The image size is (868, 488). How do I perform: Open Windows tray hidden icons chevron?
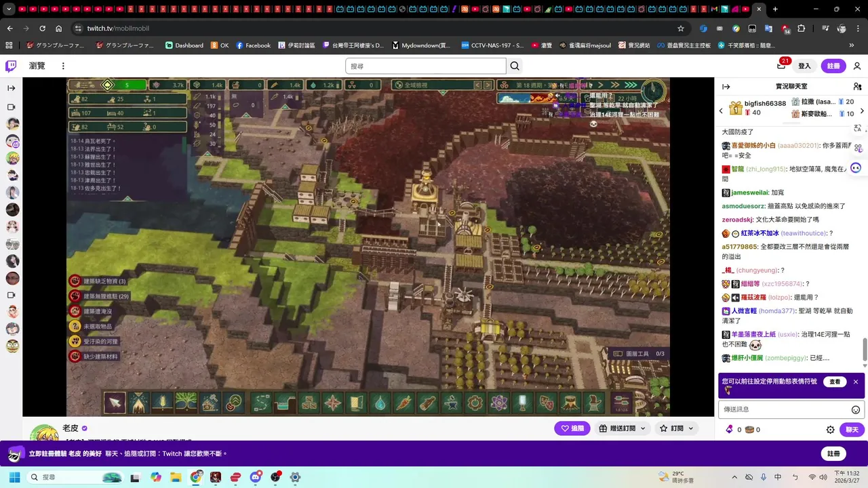[734, 477]
